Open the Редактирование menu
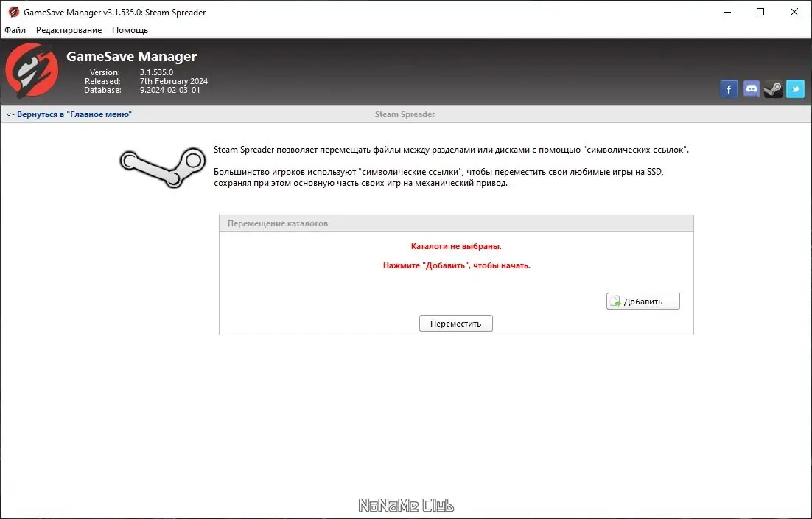 (69, 30)
